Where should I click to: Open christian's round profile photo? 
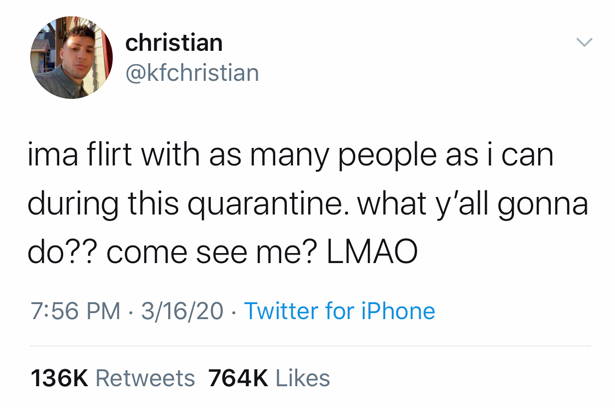(x=71, y=57)
